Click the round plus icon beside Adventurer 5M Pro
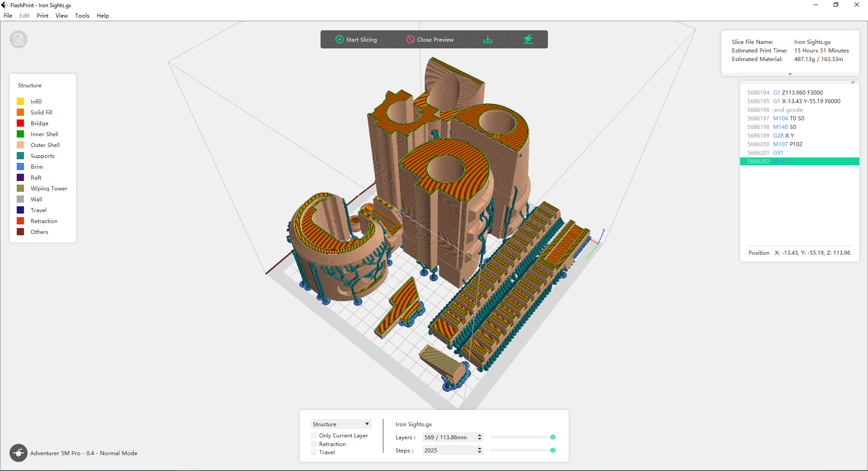The image size is (868, 471). (x=19, y=452)
